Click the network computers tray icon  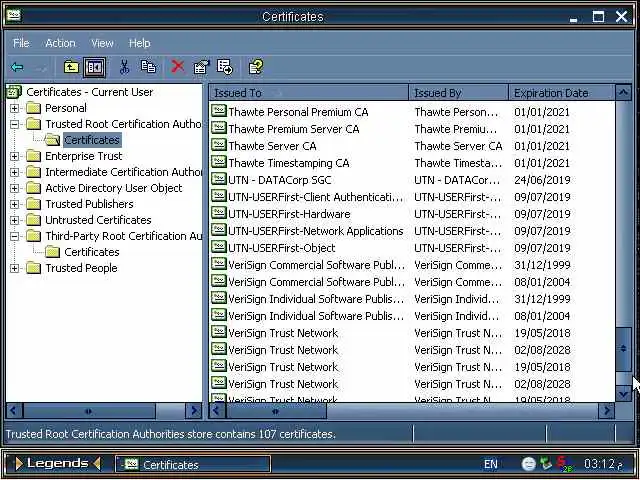[545, 464]
